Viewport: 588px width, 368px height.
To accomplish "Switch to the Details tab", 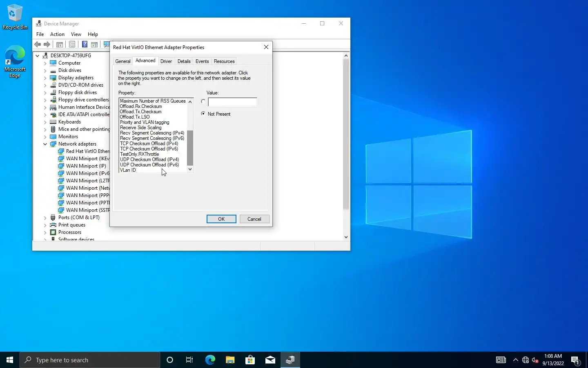I will click(184, 61).
